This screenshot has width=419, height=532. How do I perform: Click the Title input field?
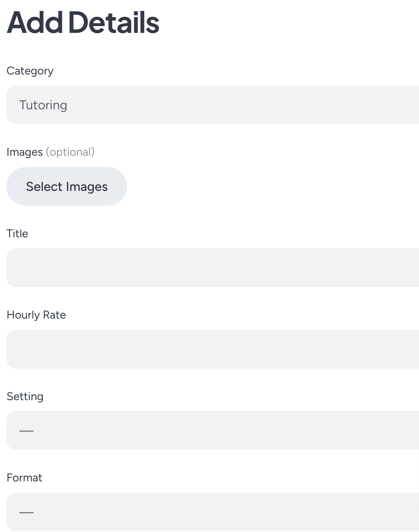(x=209, y=268)
